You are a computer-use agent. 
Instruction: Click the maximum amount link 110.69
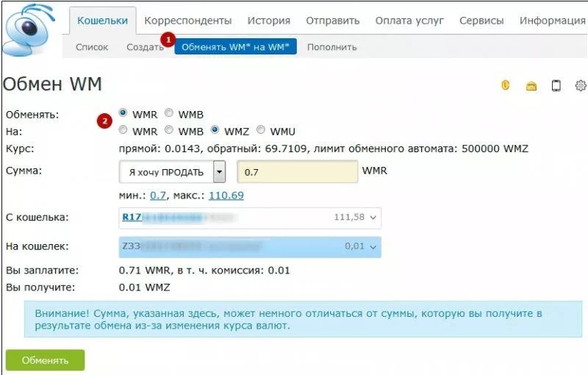[x=226, y=196]
